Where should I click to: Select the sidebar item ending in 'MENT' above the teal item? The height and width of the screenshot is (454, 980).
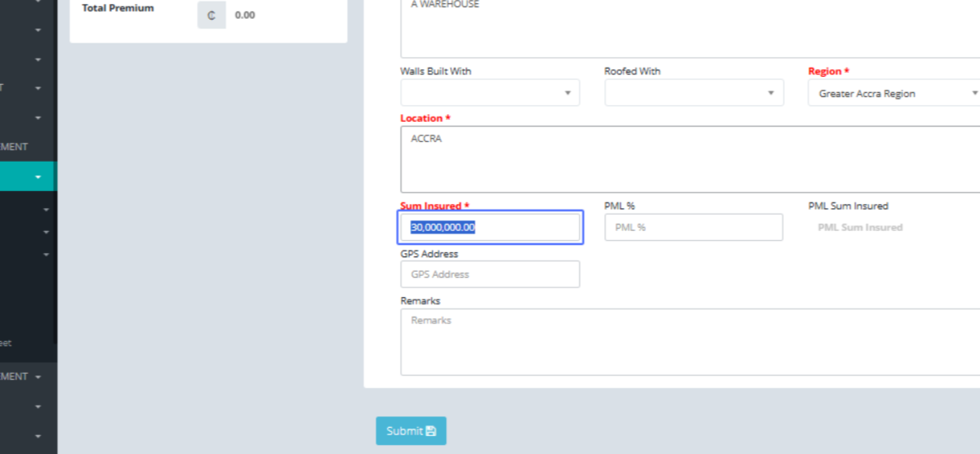coord(15,147)
